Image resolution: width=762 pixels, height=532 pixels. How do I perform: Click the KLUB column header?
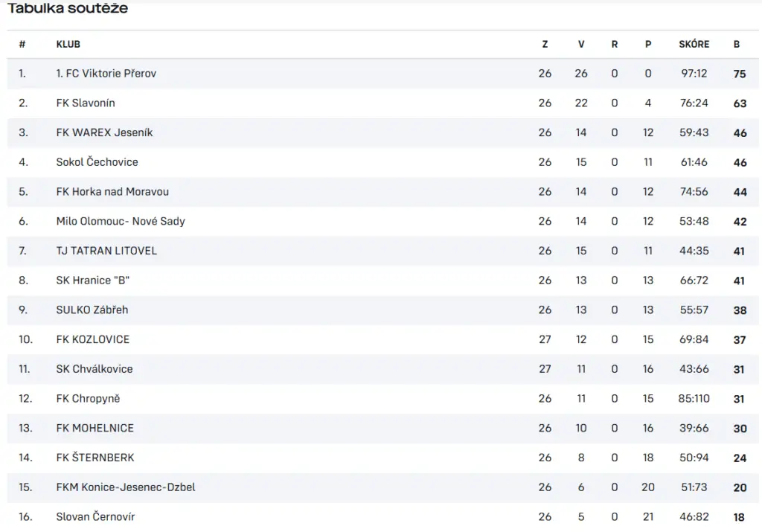(68, 44)
